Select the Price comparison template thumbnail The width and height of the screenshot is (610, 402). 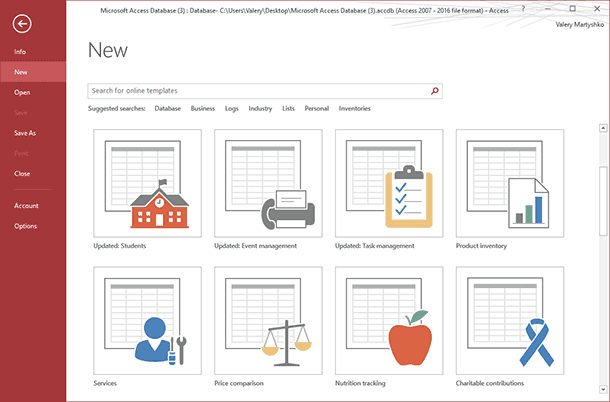(x=268, y=321)
